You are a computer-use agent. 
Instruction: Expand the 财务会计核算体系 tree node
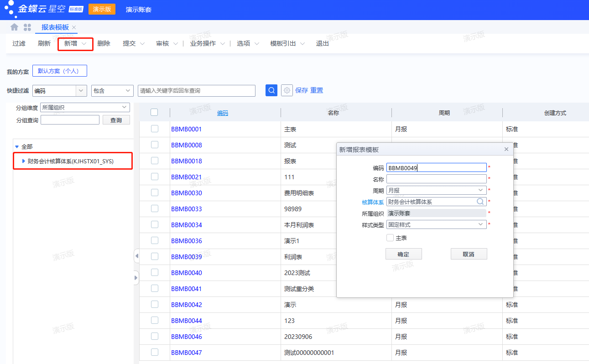click(x=24, y=161)
